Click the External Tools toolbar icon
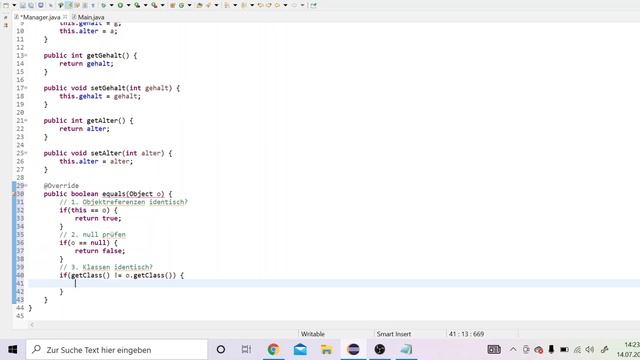640x360 pixels. click(x=154, y=5)
